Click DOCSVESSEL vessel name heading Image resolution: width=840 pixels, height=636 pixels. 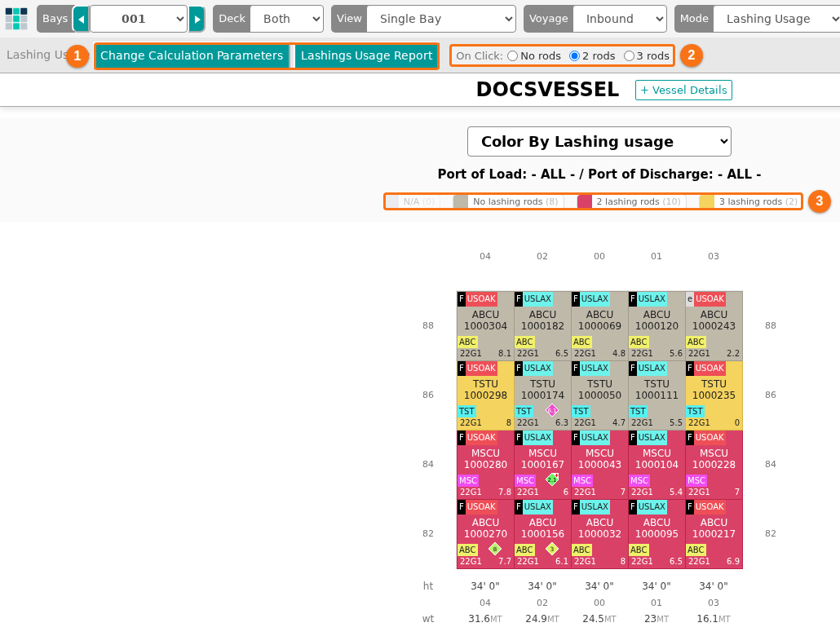(x=547, y=90)
